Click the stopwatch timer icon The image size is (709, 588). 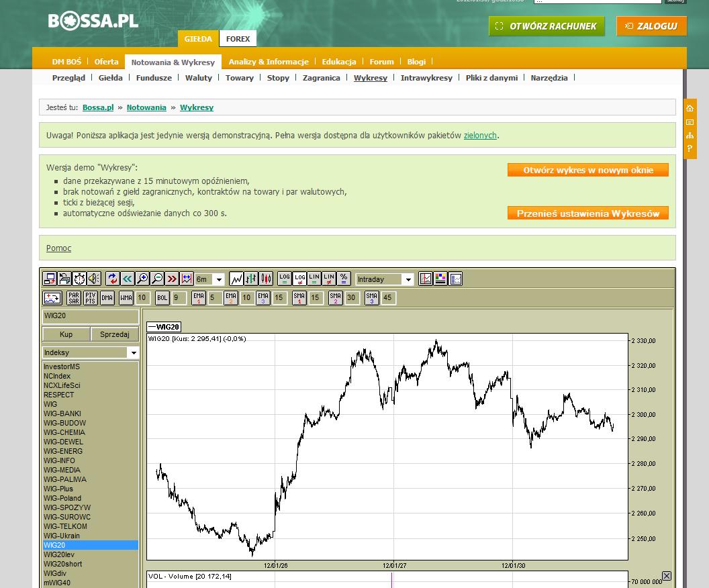80,279
